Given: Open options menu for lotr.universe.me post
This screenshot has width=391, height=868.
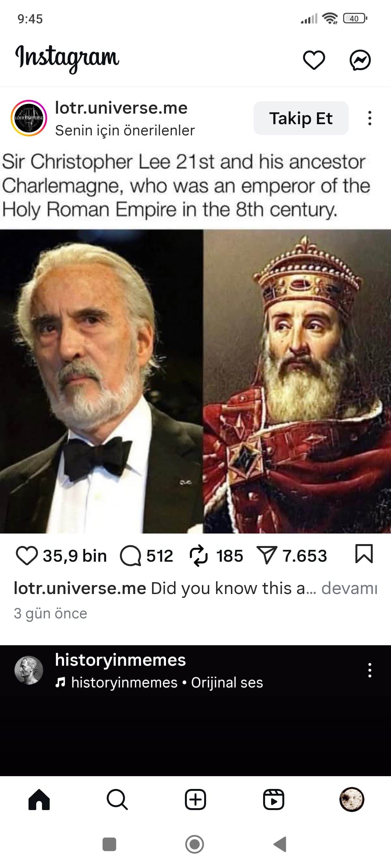Looking at the screenshot, I should 370,118.
